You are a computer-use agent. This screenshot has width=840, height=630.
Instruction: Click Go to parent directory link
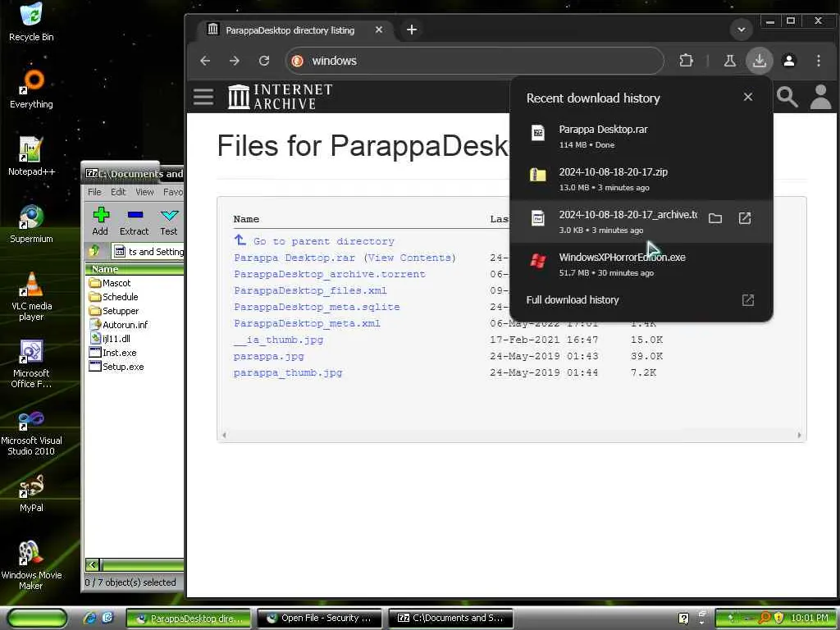[x=323, y=241]
